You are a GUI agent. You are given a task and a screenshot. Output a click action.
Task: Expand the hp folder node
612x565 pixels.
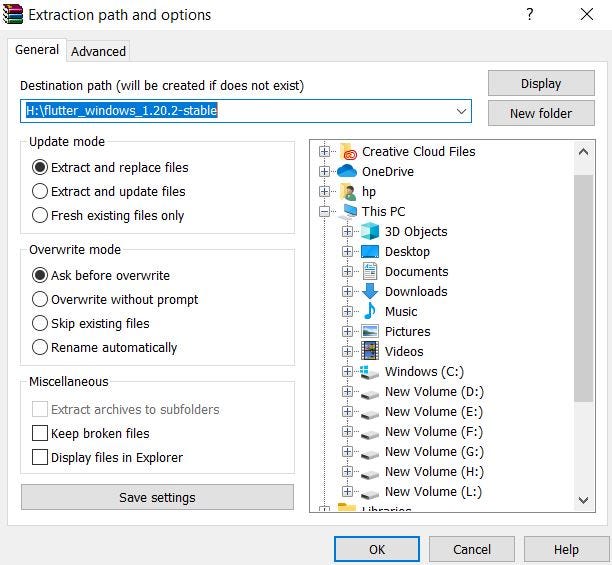point(324,192)
